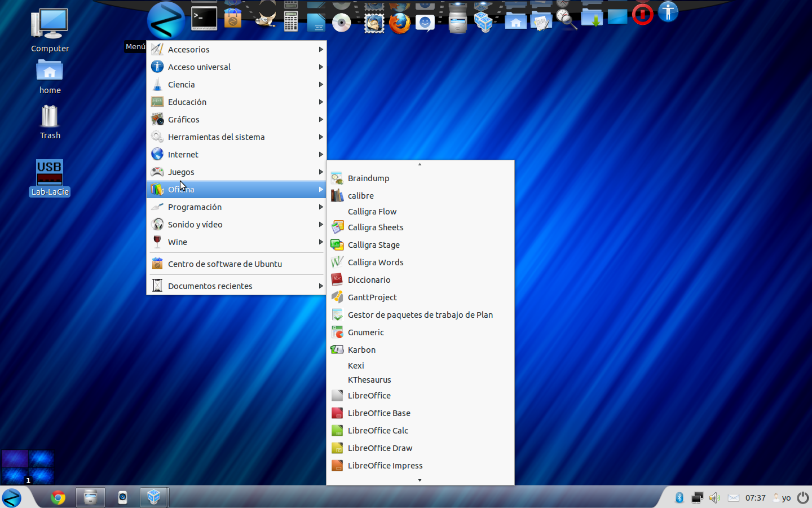Select LibreOffice Calc from the Oficina submenu

coord(378,431)
